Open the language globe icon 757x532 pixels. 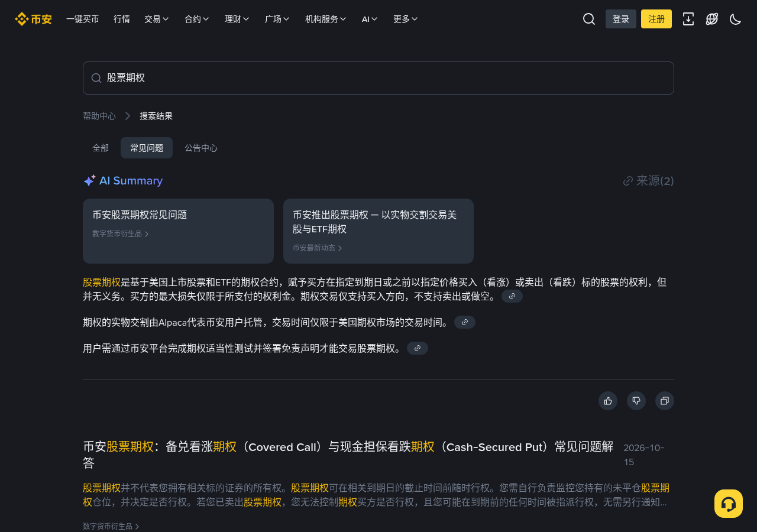coord(712,19)
